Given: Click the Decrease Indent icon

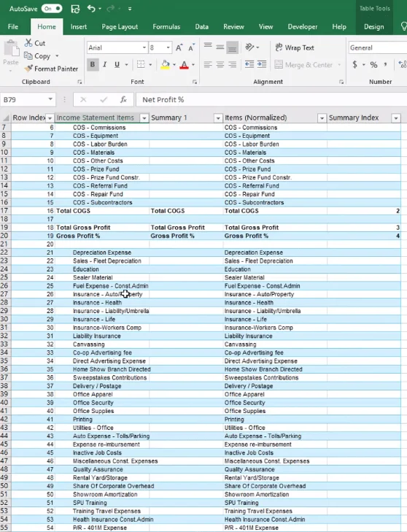Looking at the screenshot, I should [x=249, y=64].
